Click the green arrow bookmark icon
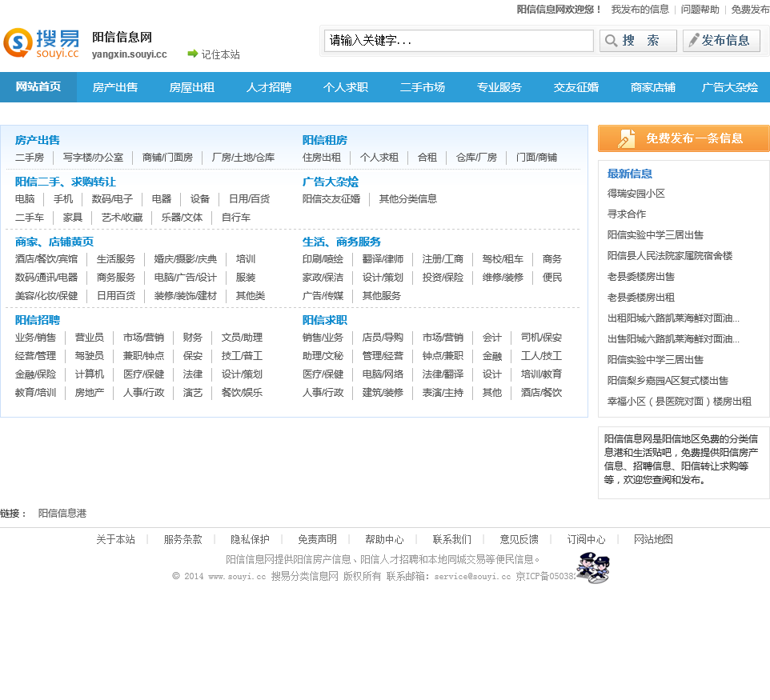The height and width of the screenshot is (700, 770). tap(192, 54)
